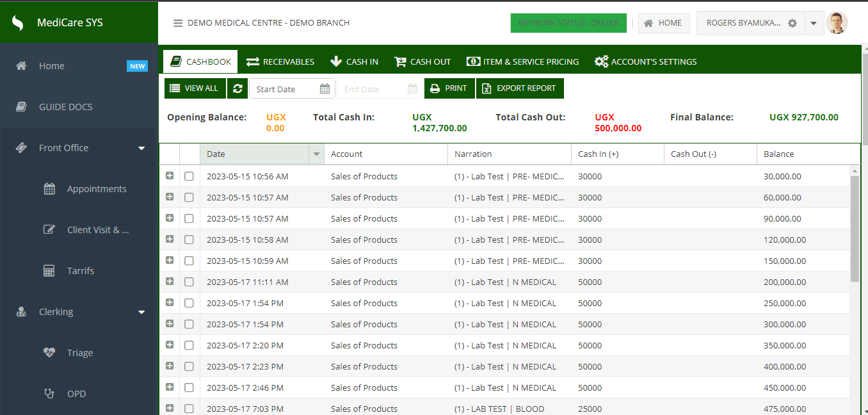
Task: Click the Triage heartbeat icon in the sidebar
Action: point(49,353)
